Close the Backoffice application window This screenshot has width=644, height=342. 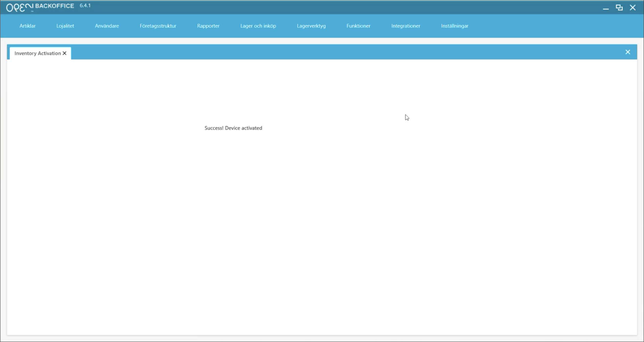[x=633, y=8]
